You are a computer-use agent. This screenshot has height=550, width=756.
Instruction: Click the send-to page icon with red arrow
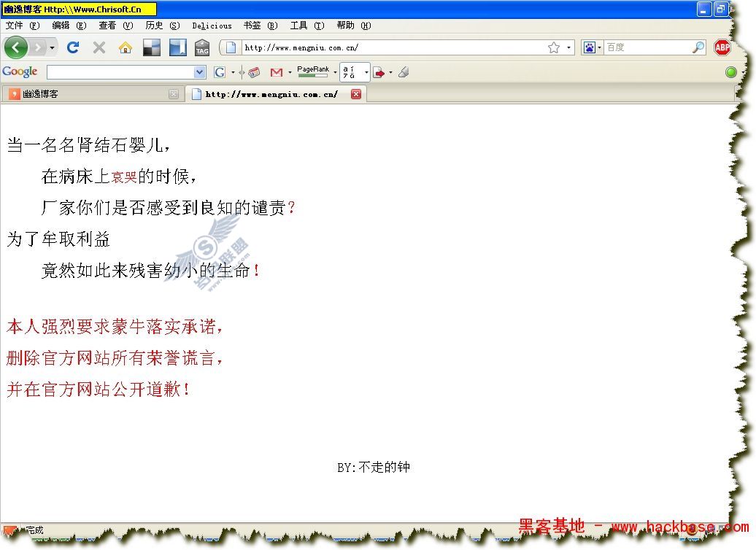click(379, 72)
